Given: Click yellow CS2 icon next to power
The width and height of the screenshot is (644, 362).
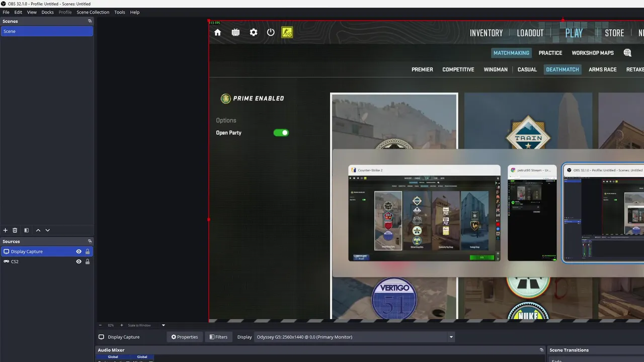Looking at the screenshot, I should point(287,32).
